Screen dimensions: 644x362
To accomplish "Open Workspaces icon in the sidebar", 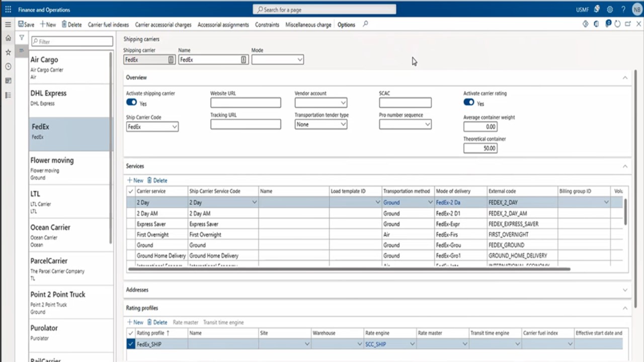I will point(8,80).
